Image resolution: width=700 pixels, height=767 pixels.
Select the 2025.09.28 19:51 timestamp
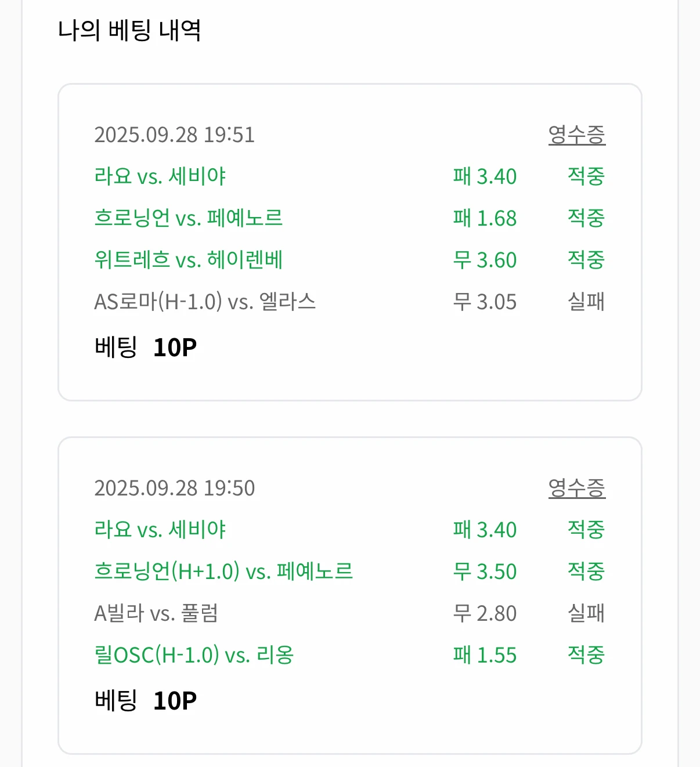(x=174, y=135)
